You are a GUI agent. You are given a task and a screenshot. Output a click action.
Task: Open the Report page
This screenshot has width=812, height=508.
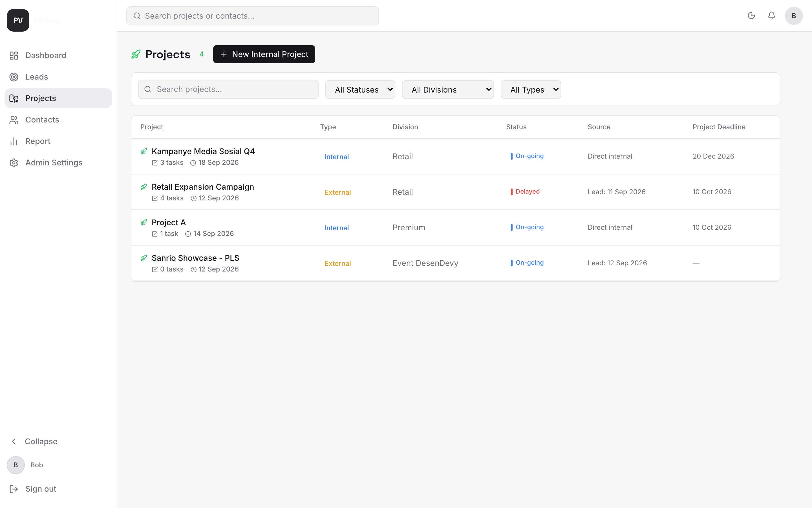click(x=58, y=141)
